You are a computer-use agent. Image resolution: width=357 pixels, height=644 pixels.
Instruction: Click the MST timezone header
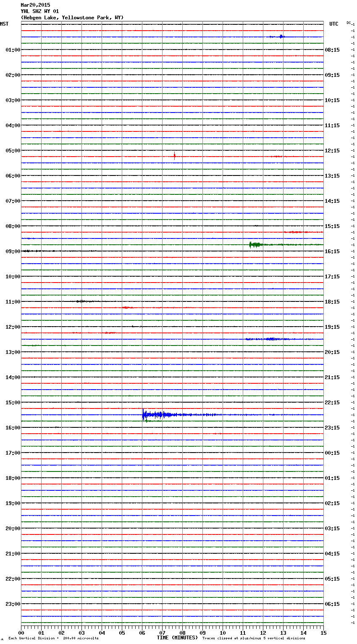coord(4,24)
